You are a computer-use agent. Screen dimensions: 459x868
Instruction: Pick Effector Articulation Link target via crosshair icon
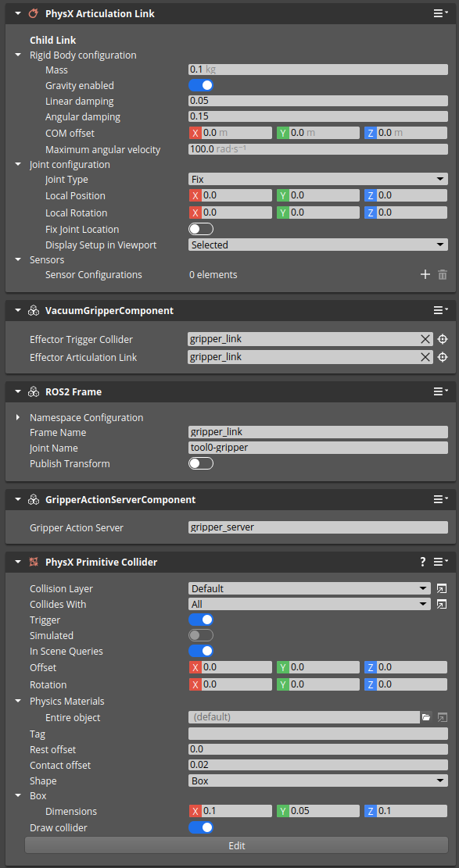442,357
